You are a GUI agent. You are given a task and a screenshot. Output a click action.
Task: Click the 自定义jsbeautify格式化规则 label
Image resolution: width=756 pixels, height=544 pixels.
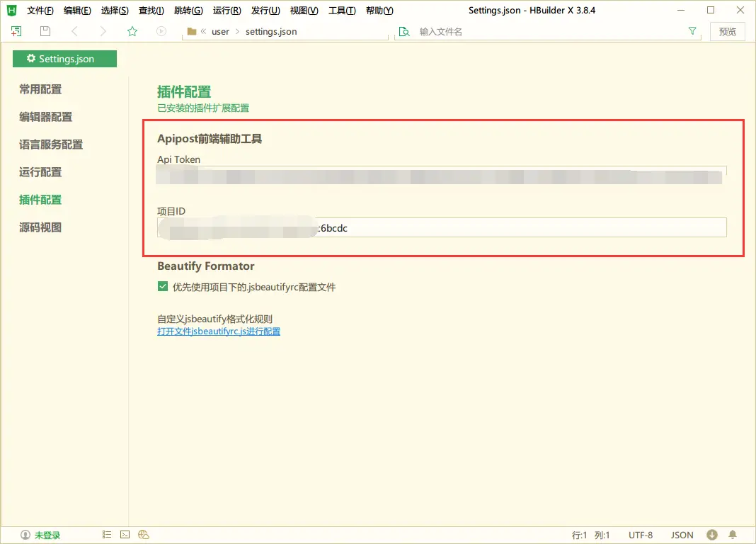215,319
